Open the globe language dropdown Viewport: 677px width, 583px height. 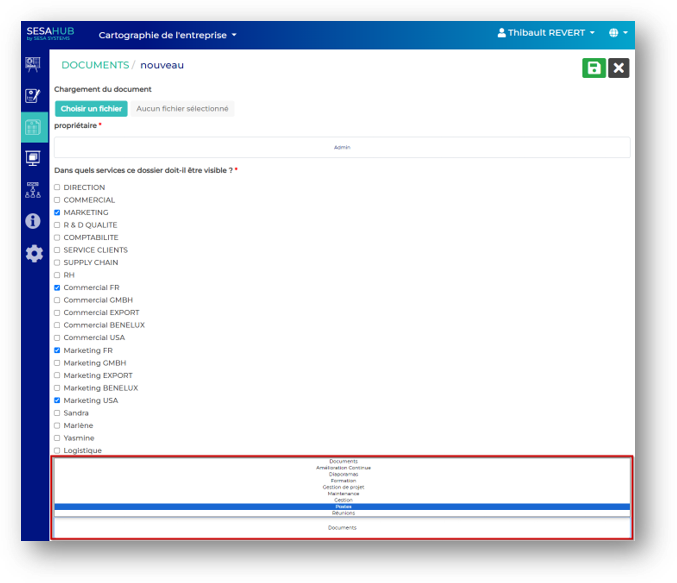point(618,33)
